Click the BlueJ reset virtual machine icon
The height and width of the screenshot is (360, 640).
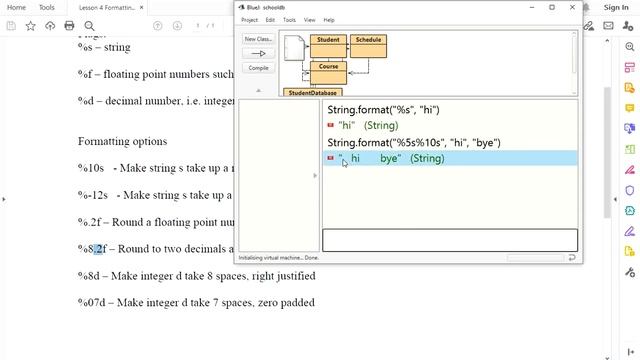pyautogui.click(x=572, y=257)
